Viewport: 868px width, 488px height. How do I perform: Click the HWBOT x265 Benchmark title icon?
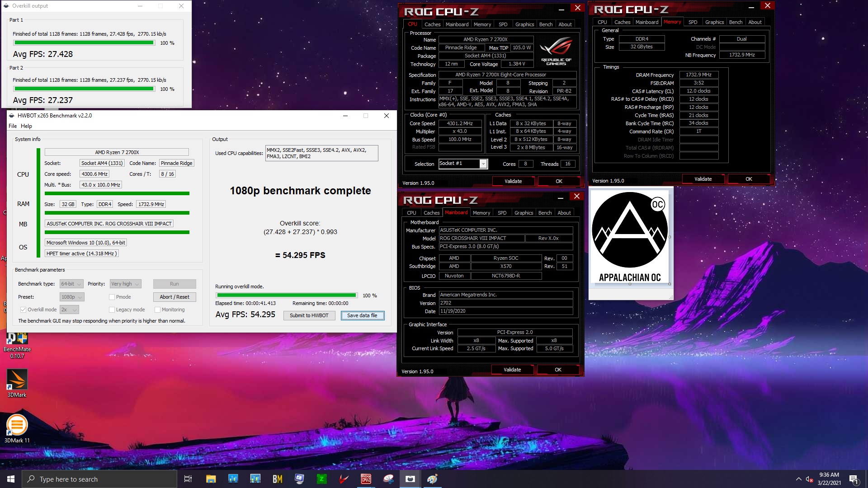pos(12,116)
